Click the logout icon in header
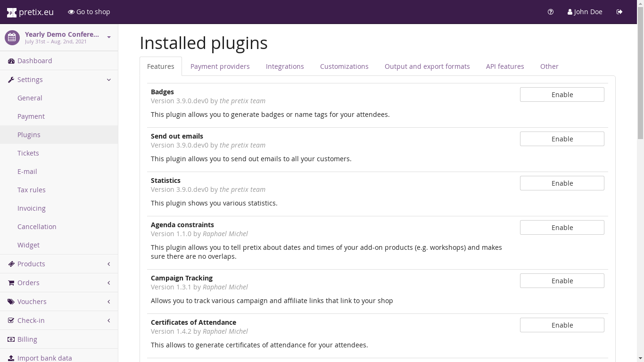 [619, 12]
